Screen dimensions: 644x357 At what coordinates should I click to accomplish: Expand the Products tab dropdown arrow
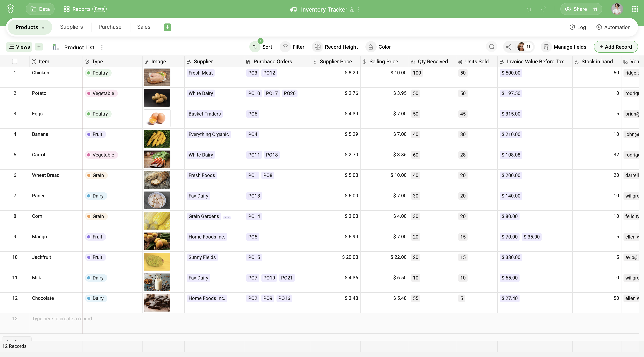[43, 28]
